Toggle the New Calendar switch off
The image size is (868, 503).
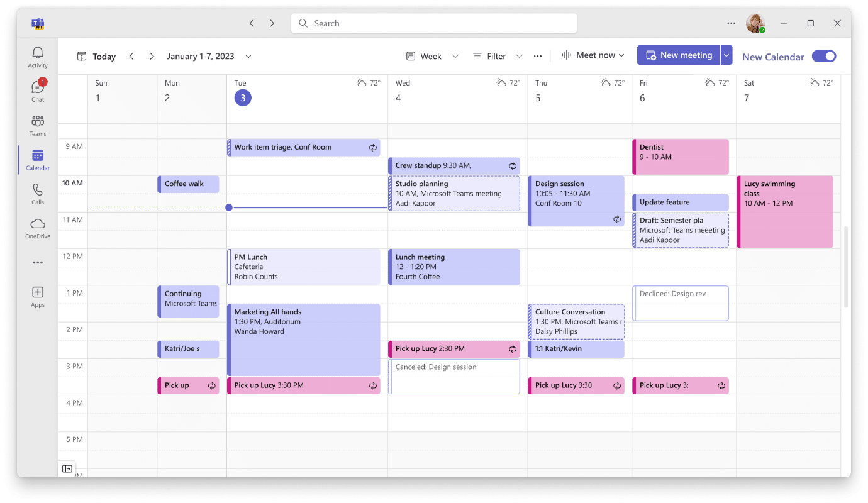tap(823, 57)
